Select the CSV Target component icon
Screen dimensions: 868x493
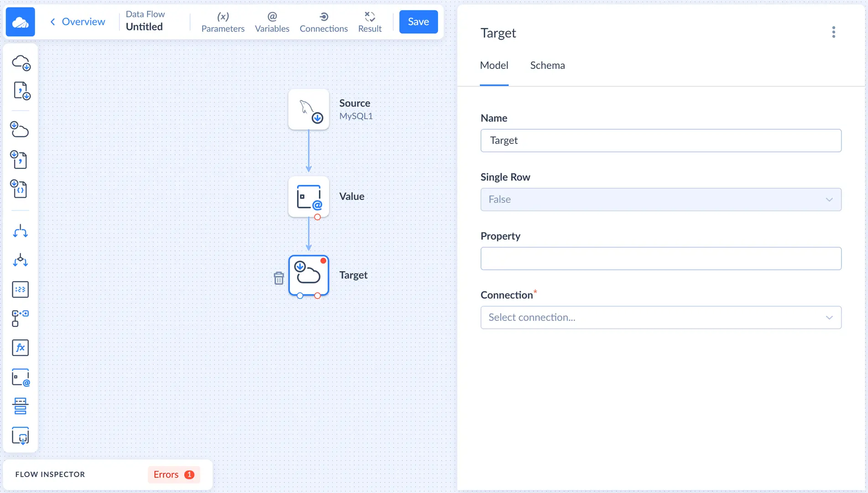coord(20,160)
